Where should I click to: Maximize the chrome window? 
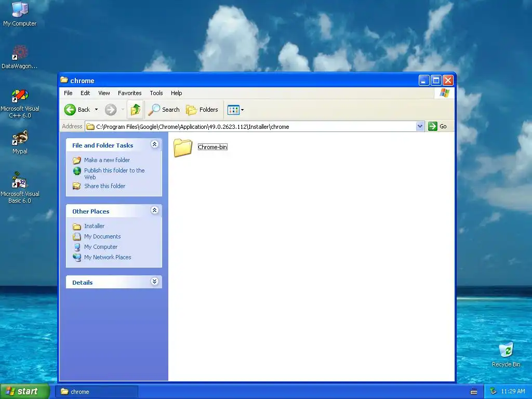(436, 81)
